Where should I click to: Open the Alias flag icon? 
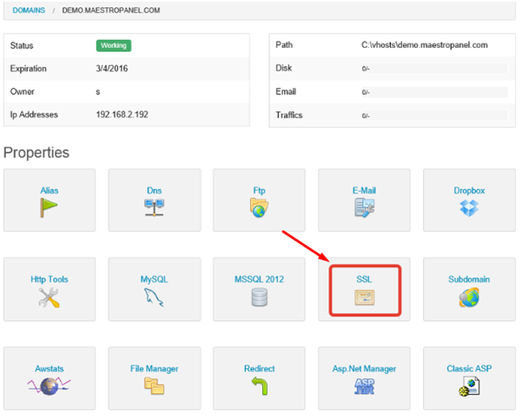tap(49, 207)
